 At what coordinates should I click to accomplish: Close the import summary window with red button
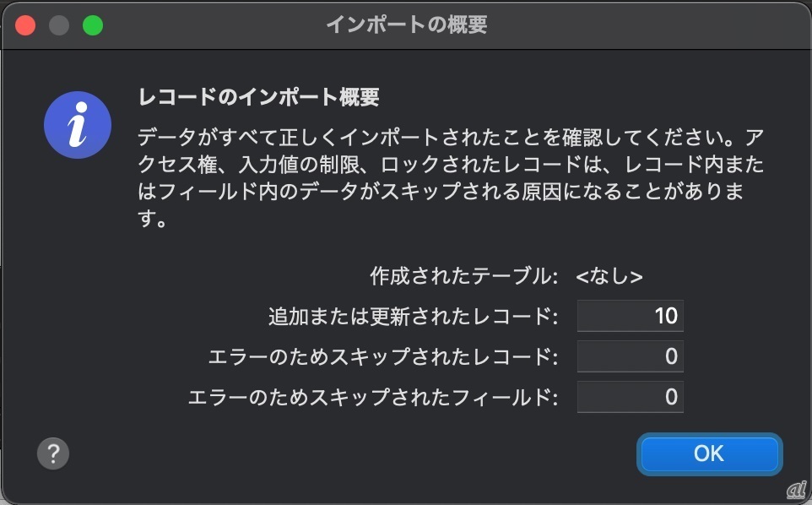[25, 24]
